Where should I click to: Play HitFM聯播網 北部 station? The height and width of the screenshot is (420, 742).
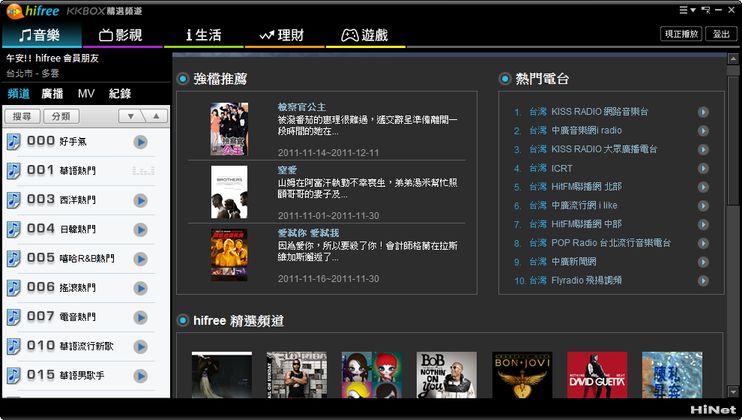click(x=703, y=187)
